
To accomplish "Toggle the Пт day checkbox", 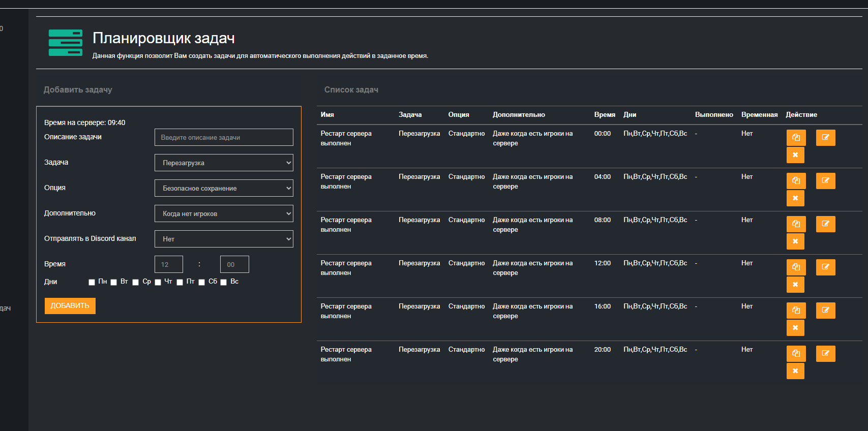I will point(180,282).
